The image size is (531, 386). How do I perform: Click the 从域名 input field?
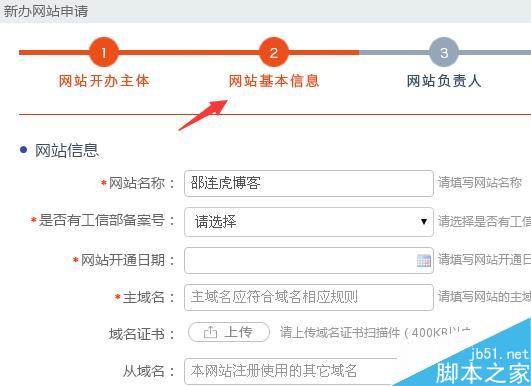tap(291, 371)
